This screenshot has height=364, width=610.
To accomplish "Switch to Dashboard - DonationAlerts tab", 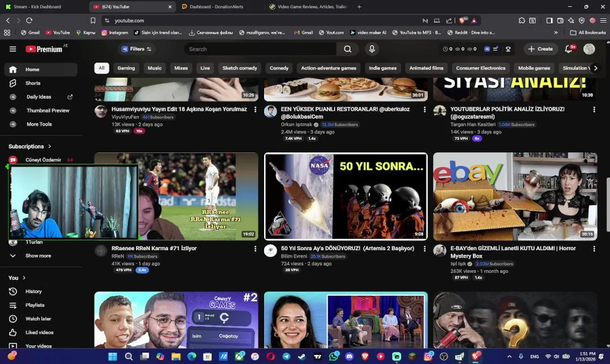I will (x=216, y=7).
